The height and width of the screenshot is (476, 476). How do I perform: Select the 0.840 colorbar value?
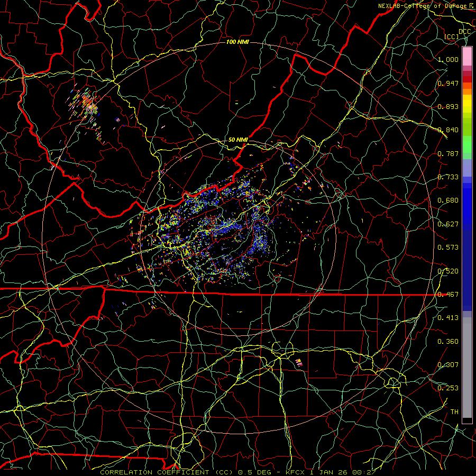[448, 130]
